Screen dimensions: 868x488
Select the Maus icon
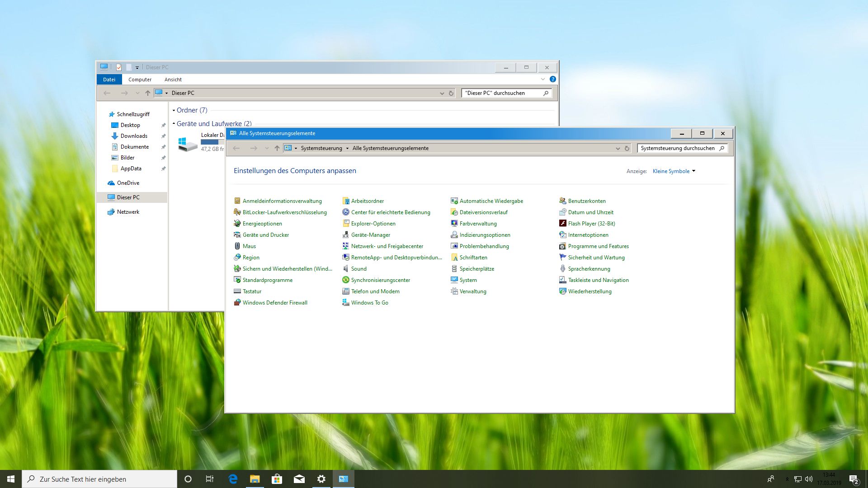pos(237,246)
